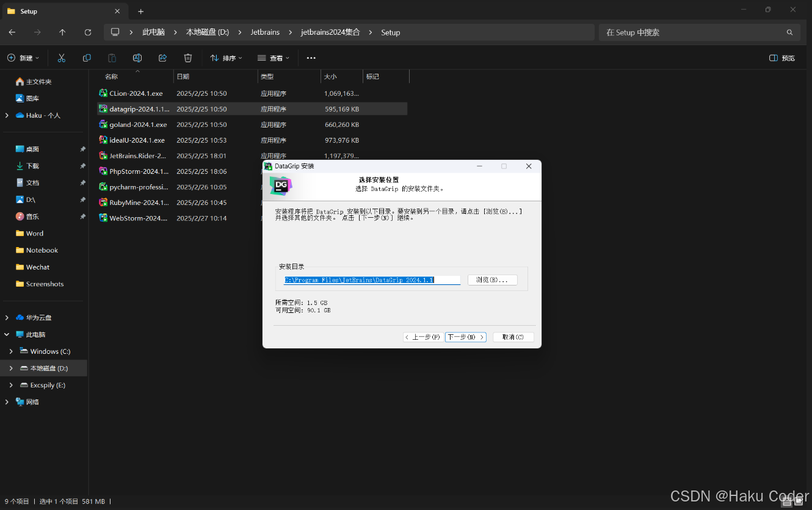Screen dimensions: 812x510
Task: Click the search magnifier icon
Action: pyautogui.click(x=789, y=32)
